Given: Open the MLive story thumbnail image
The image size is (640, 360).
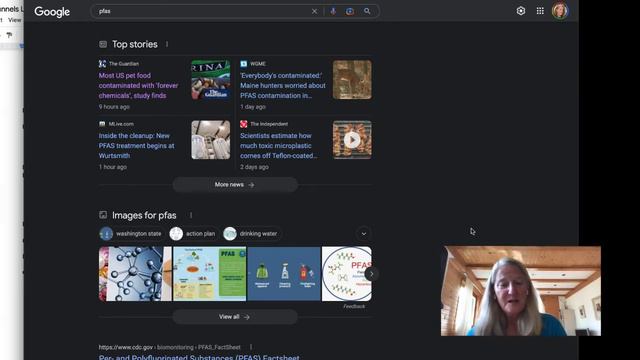Looking at the screenshot, I should [x=211, y=140].
